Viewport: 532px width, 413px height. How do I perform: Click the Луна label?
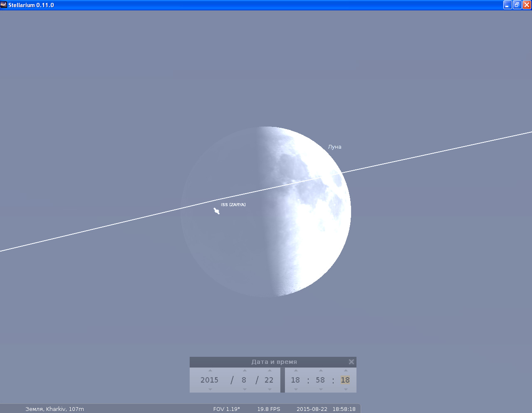click(x=334, y=147)
